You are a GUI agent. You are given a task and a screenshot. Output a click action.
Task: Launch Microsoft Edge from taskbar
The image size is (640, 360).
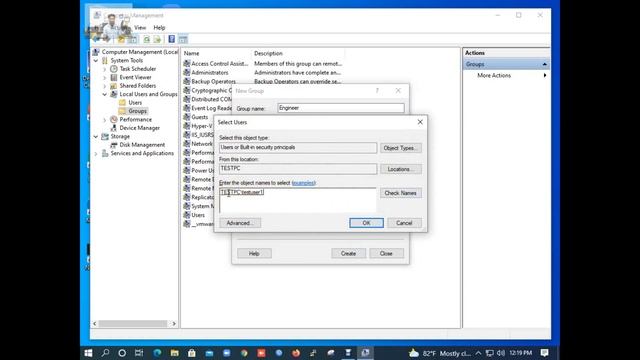coord(157,353)
